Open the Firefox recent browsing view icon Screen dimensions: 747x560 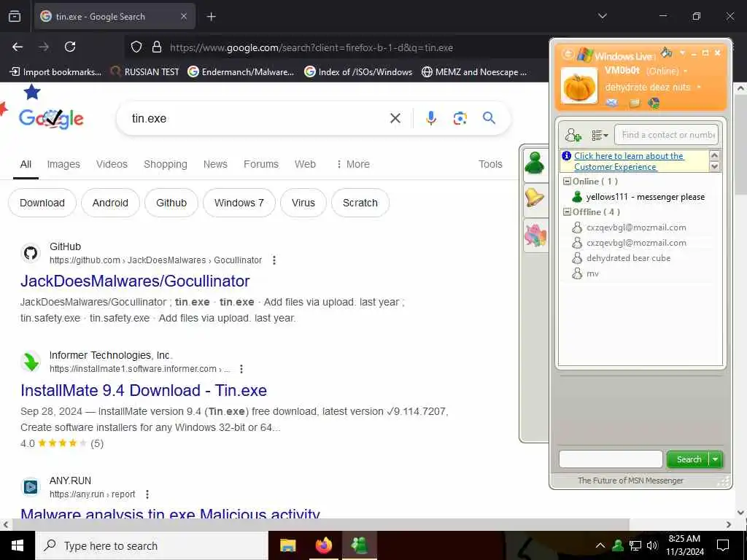pos(15,16)
